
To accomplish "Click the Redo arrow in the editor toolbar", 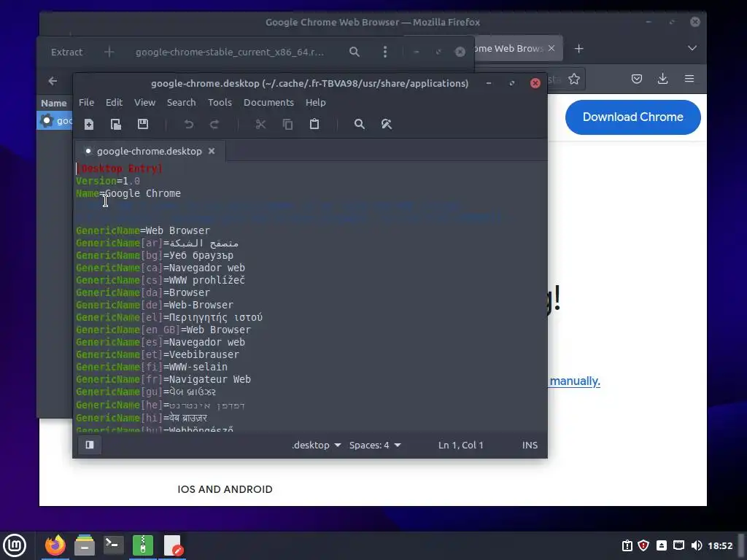I will point(214,124).
